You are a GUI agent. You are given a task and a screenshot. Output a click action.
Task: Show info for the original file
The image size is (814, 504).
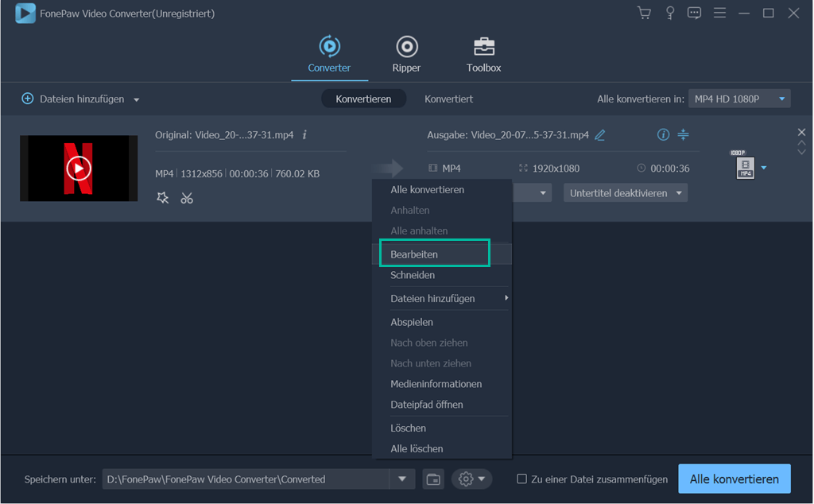point(304,135)
